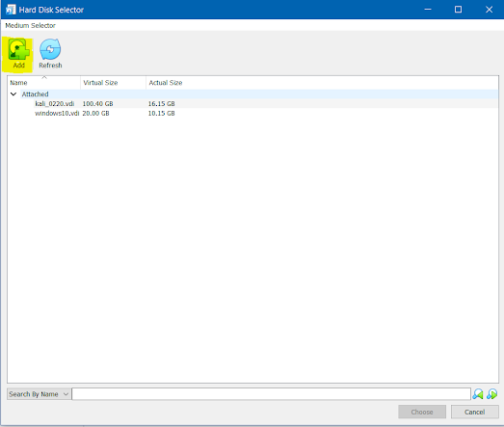504x427 pixels.
Task: Click the search next match icon
Action: tap(491, 394)
